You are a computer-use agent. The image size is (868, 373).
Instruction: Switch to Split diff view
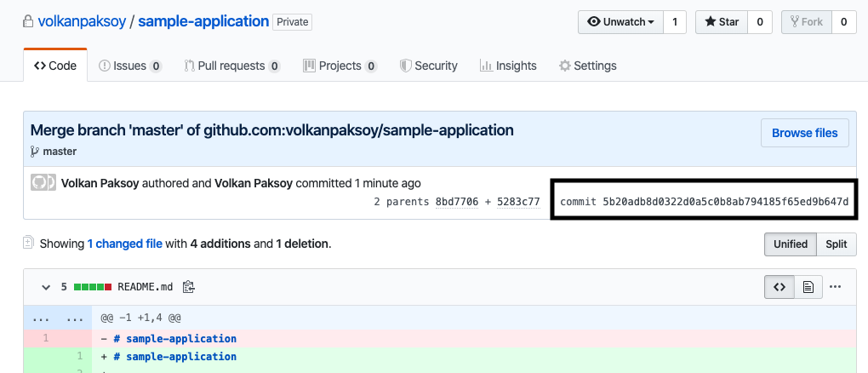coord(836,244)
